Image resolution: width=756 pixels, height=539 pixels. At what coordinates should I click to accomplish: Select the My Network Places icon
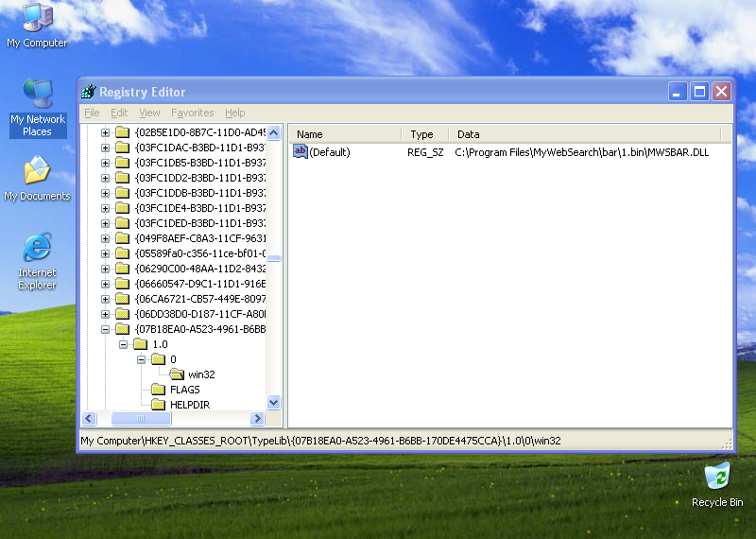point(37,96)
